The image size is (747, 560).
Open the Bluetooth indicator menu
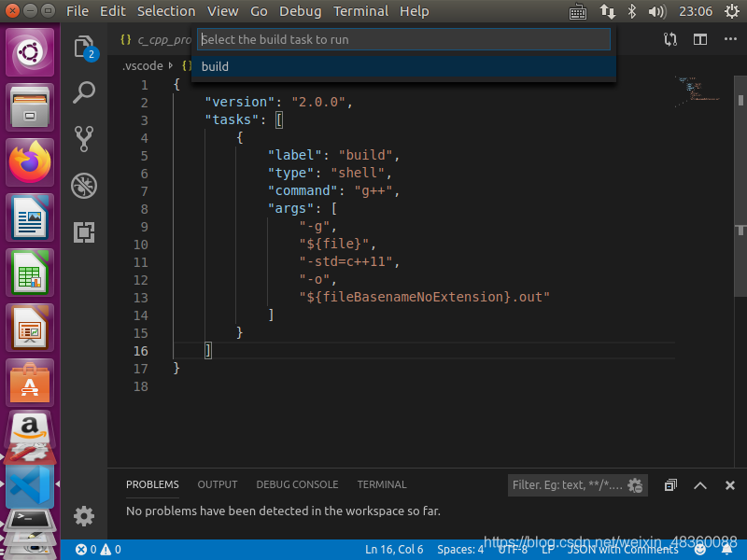click(x=632, y=11)
